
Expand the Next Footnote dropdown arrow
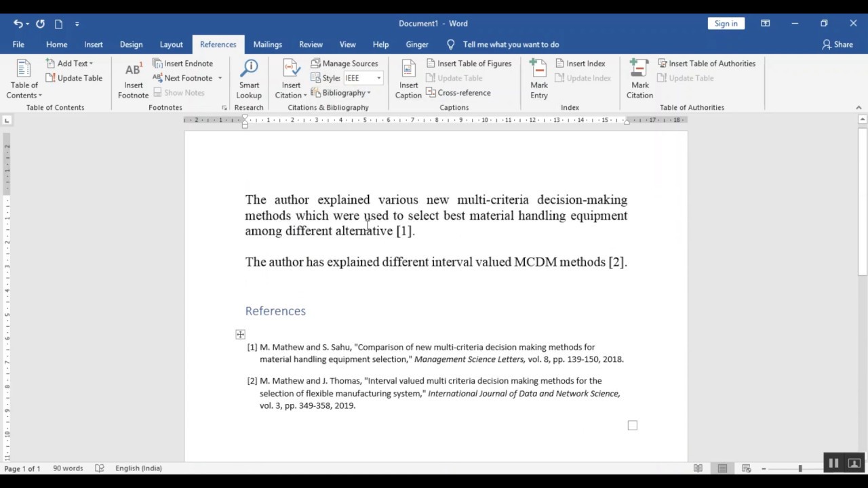[x=220, y=78]
